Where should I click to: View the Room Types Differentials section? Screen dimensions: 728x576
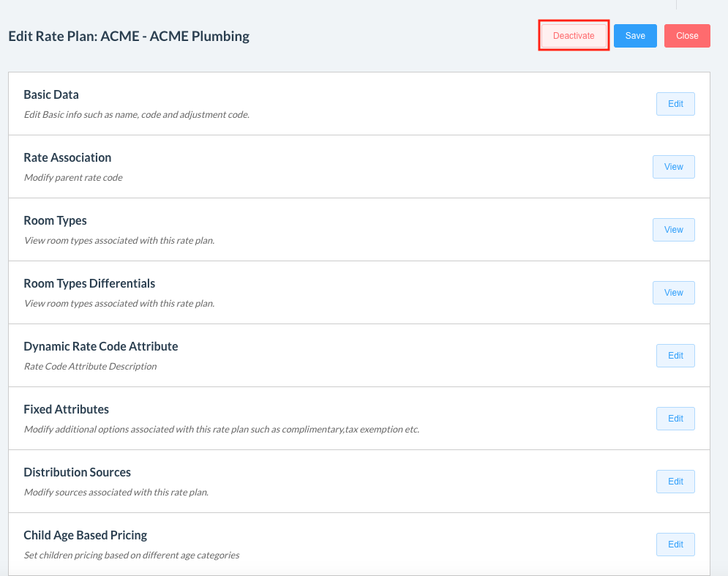[x=673, y=293]
